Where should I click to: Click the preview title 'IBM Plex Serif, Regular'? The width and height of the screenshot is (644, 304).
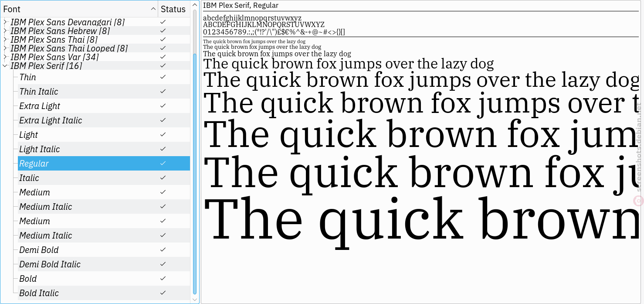[241, 5]
